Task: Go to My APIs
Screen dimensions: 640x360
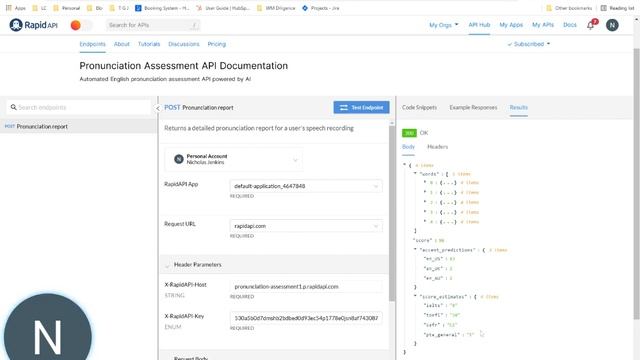Action: tap(543, 25)
